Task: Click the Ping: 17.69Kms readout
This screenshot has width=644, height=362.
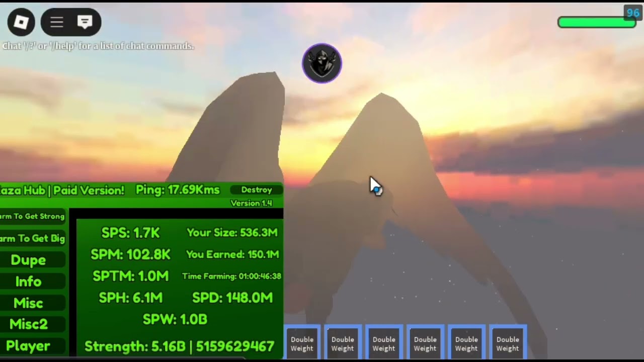Action: tap(178, 190)
